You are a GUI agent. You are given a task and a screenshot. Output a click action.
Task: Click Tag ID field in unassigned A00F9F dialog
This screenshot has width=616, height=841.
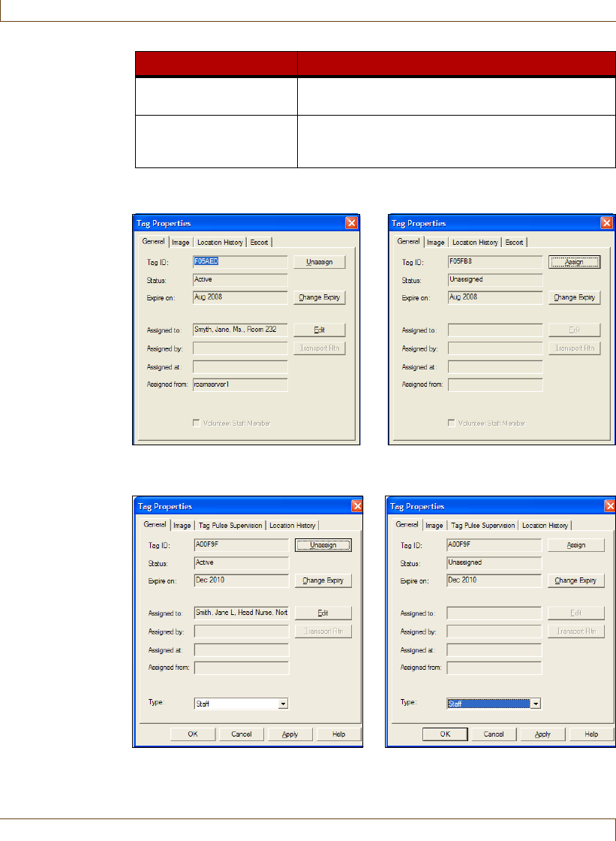pyautogui.click(x=494, y=545)
